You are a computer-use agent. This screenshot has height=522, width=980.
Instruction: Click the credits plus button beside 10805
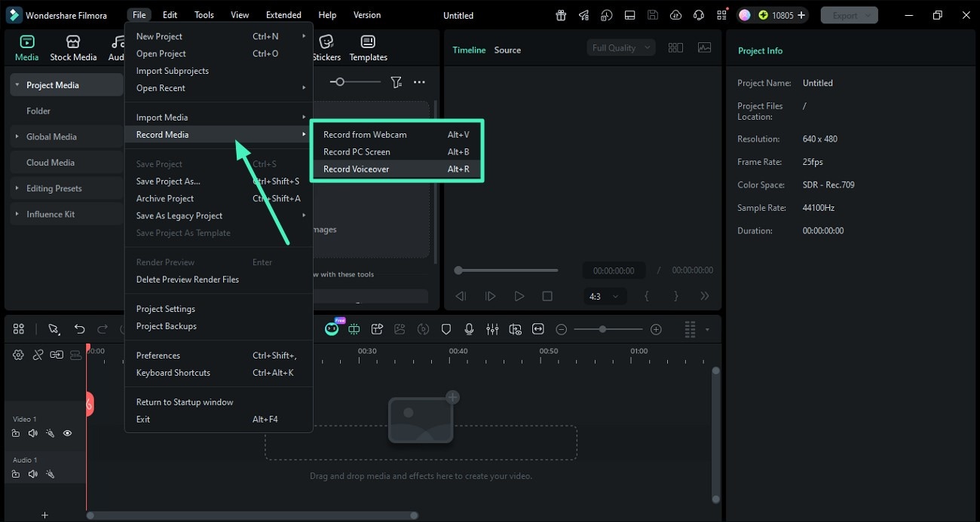pyautogui.click(x=801, y=15)
